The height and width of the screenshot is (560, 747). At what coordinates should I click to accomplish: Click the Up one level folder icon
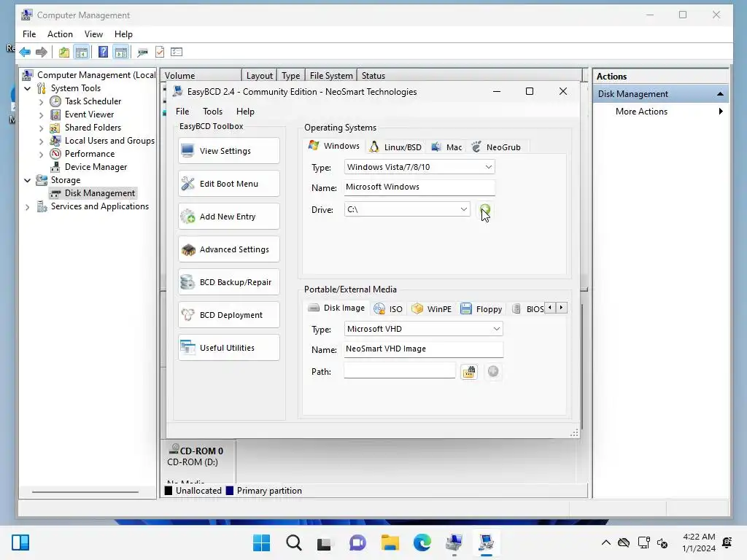pyautogui.click(x=64, y=52)
